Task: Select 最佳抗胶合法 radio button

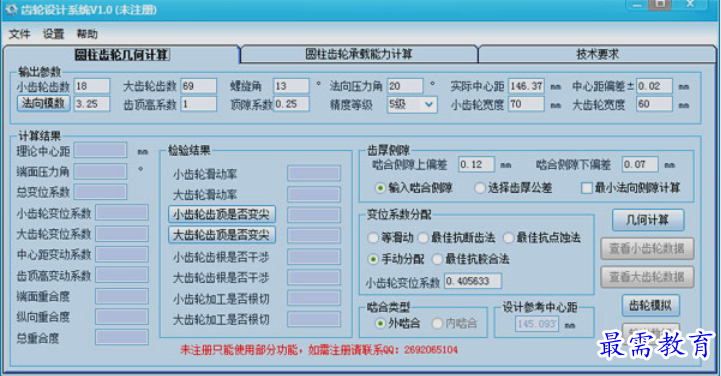Action: [x=437, y=259]
